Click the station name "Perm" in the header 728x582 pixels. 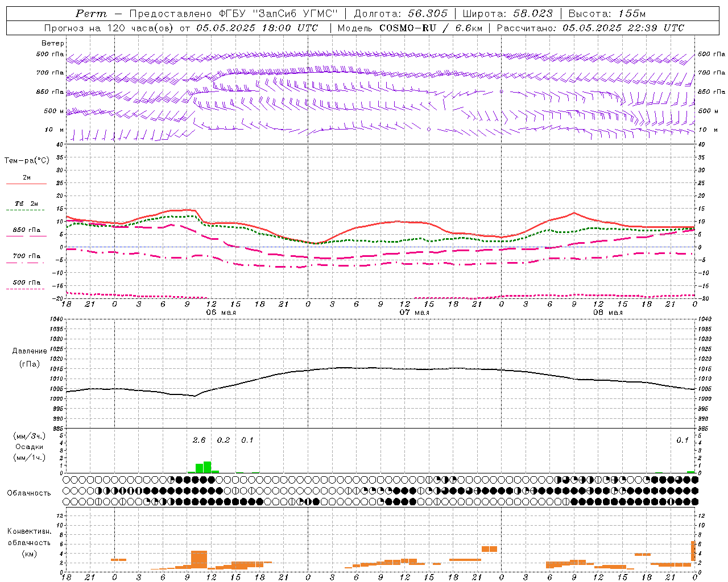[x=91, y=14]
